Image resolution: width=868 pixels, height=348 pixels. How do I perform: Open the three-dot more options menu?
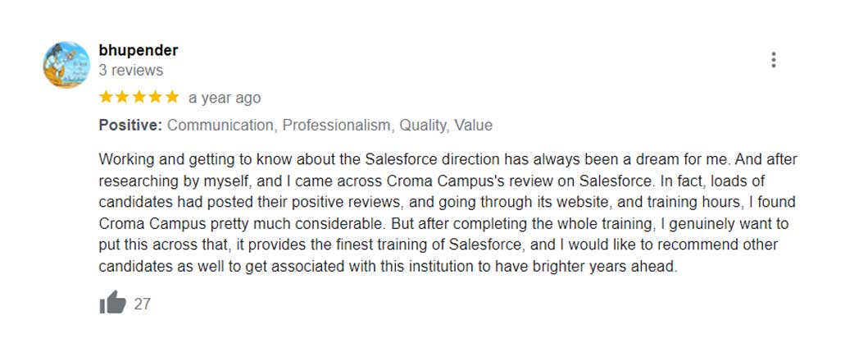(773, 60)
